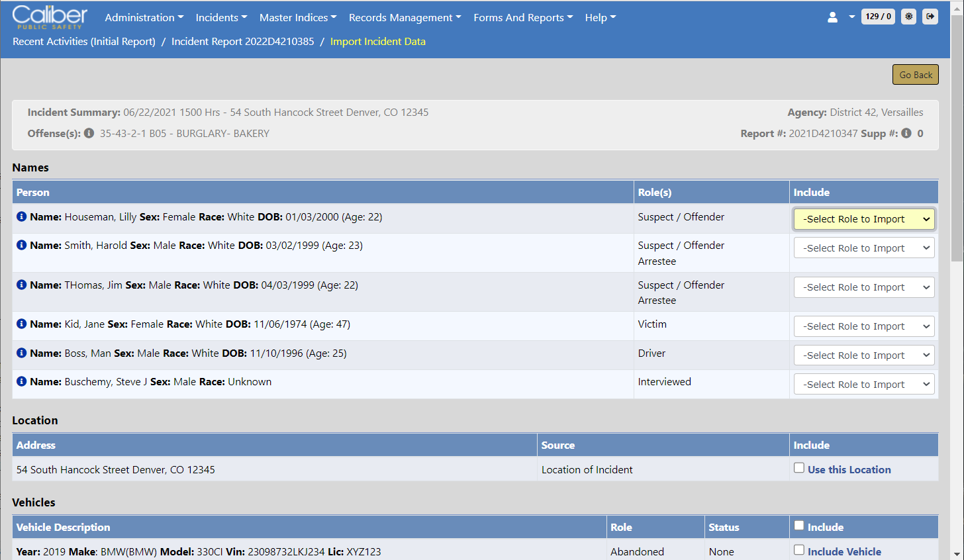Click the vertical page scrollbar thumb
Image resolution: width=964 pixels, height=560 pixels.
tap(957, 139)
